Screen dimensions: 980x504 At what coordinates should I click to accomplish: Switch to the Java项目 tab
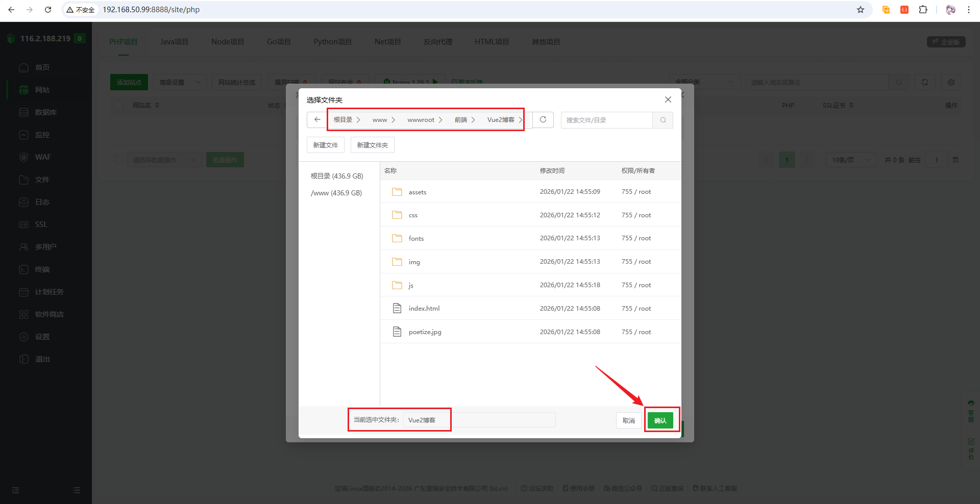174,42
